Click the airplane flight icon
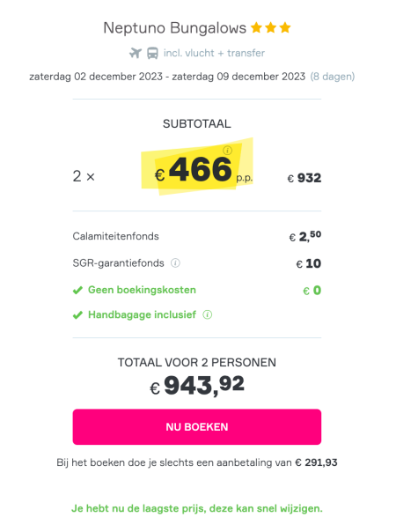396x532 pixels. (x=136, y=53)
